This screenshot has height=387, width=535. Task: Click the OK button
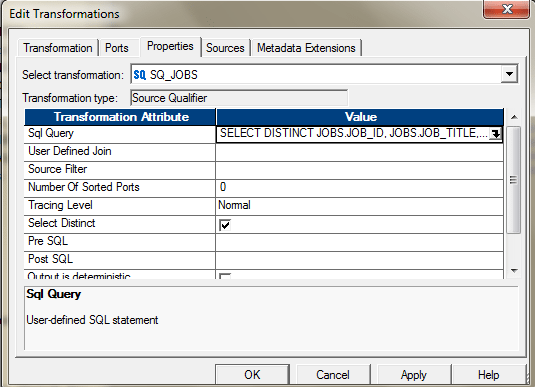click(x=252, y=375)
